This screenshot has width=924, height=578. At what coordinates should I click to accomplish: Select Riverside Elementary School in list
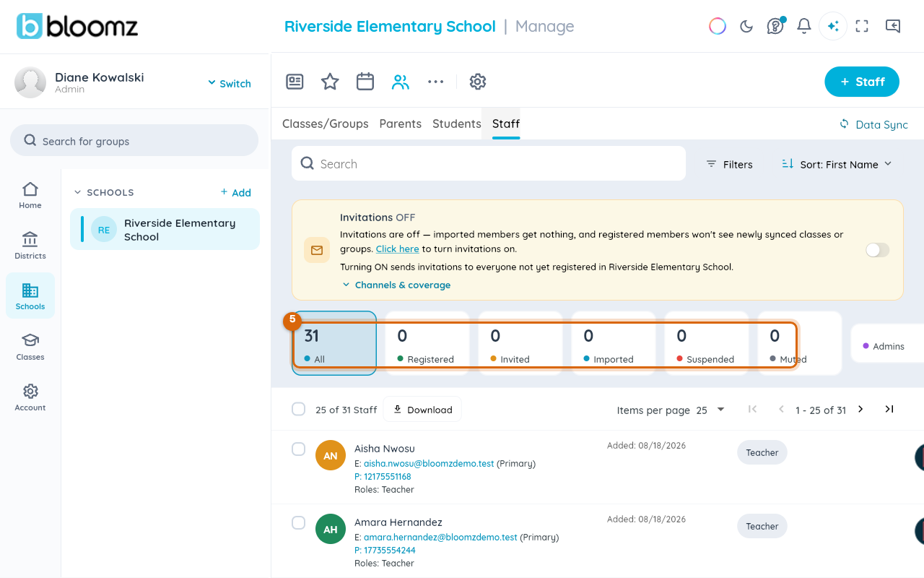click(x=165, y=229)
